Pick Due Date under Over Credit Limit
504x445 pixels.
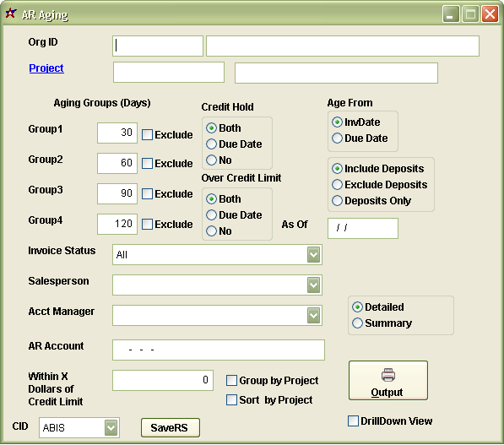pos(211,214)
